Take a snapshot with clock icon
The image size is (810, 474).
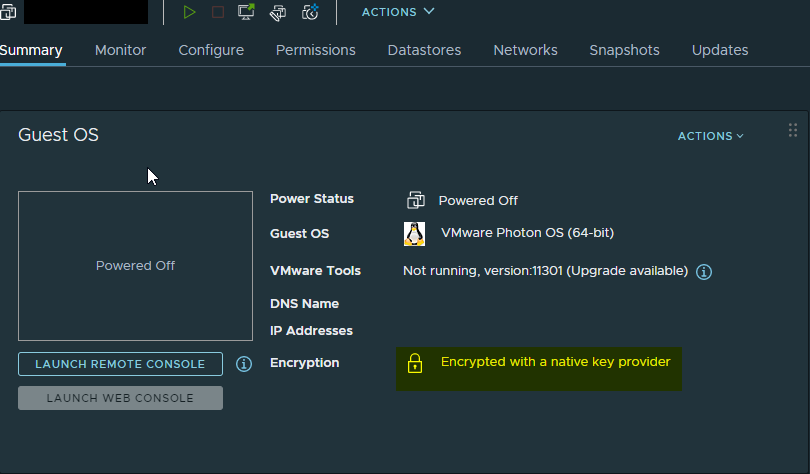(310, 12)
